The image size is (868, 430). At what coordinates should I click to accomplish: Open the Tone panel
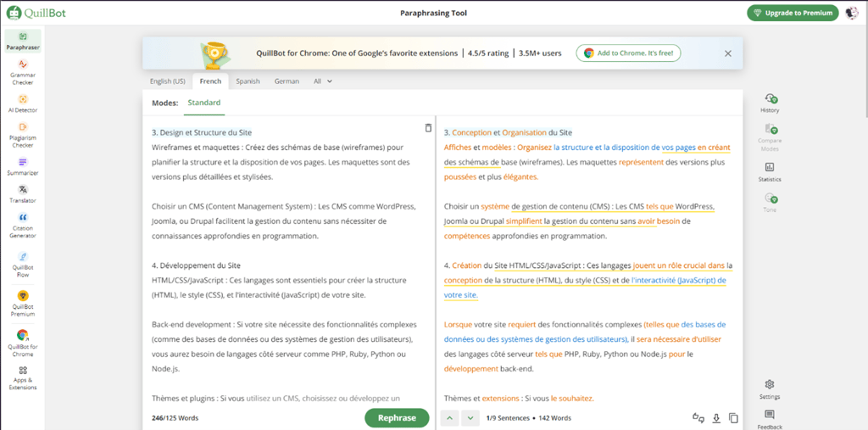point(770,203)
